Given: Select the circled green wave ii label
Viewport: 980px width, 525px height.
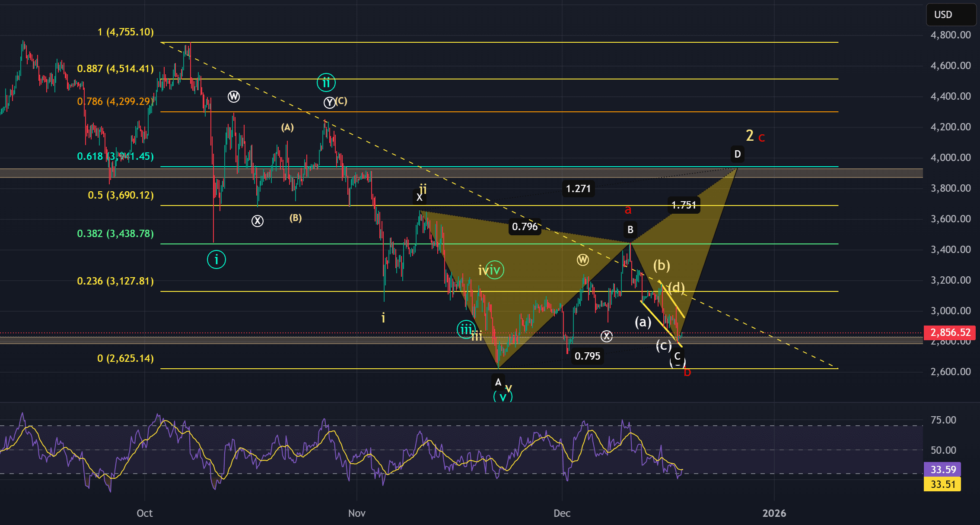Looking at the screenshot, I should 326,82.
